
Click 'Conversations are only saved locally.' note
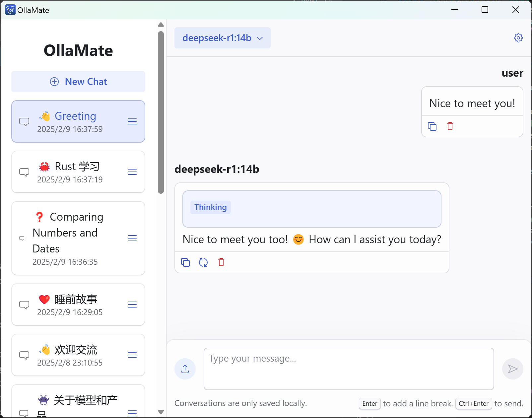tap(241, 403)
